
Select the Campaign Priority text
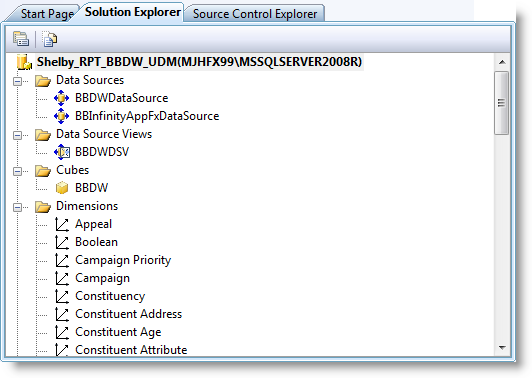click(123, 260)
